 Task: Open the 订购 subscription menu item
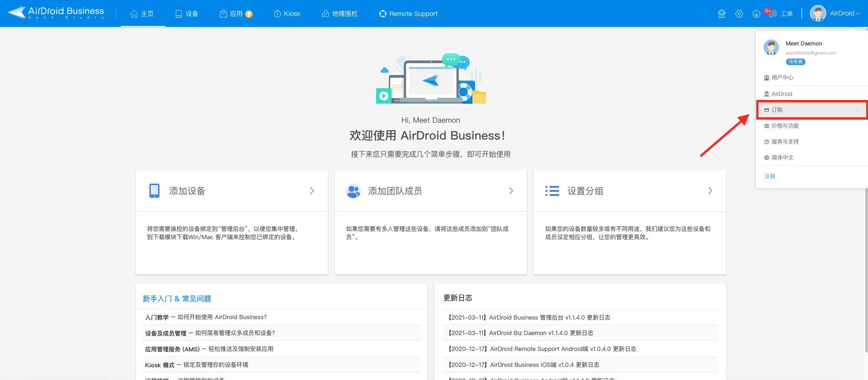(812, 110)
